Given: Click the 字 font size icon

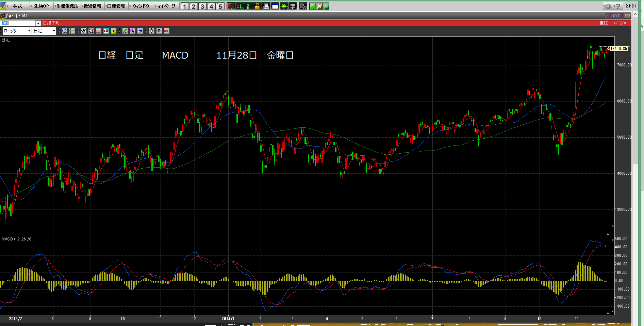Looking at the screenshot, I should pos(293,6).
